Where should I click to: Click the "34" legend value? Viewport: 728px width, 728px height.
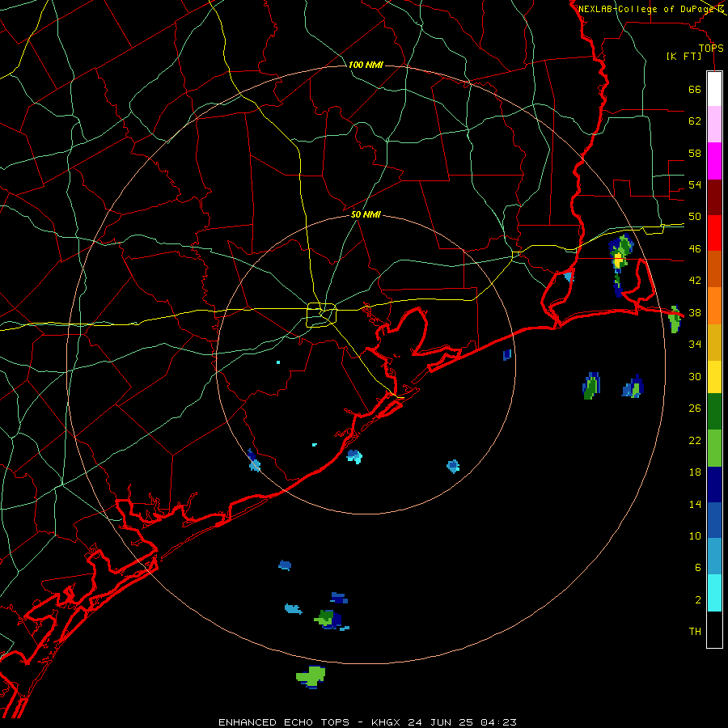[x=695, y=345]
